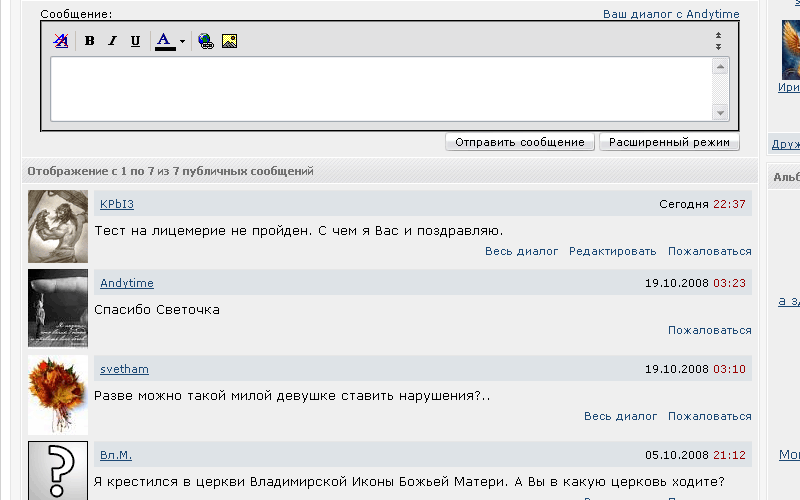This screenshot has width=800, height=500.
Task: Click Редактировать on the KPbI3 message
Action: [x=612, y=251]
